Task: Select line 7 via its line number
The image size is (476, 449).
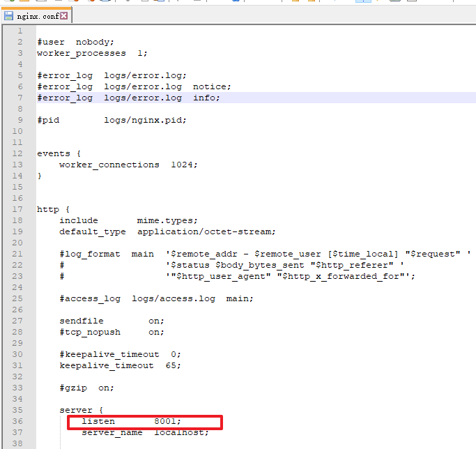Action: click(20, 98)
